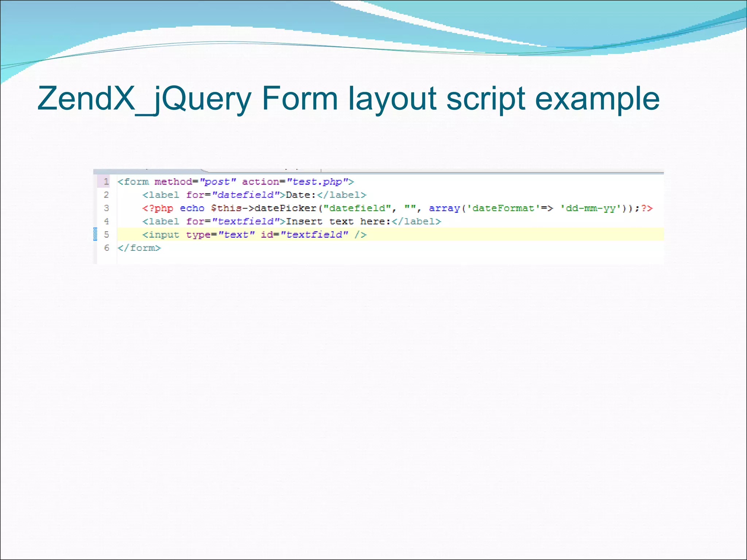747x560 pixels.
Task: Click line number 6 in the editor gutter
Action: (x=106, y=248)
